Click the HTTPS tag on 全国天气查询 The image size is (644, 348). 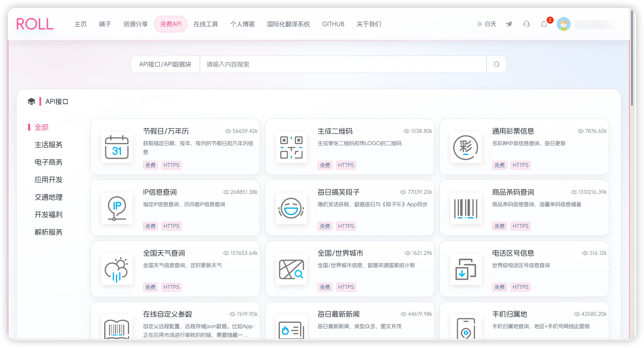click(171, 287)
